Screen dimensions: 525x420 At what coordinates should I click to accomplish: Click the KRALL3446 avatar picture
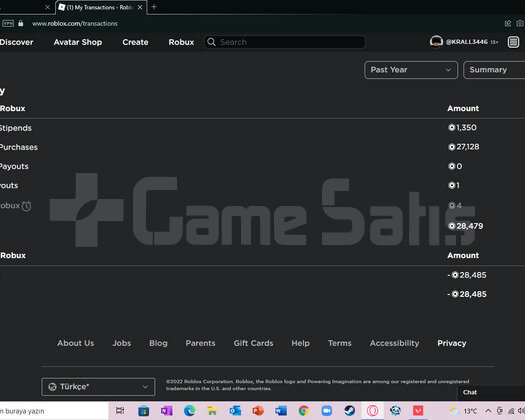click(x=436, y=42)
